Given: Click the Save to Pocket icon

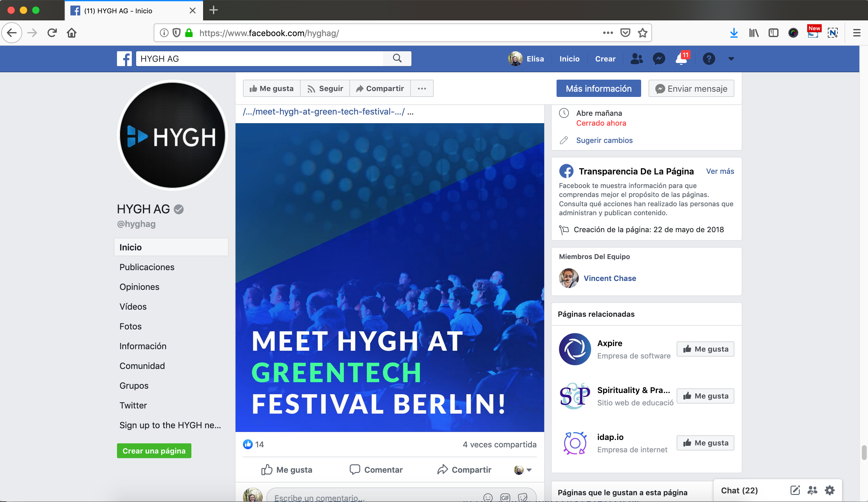Looking at the screenshot, I should pos(625,33).
